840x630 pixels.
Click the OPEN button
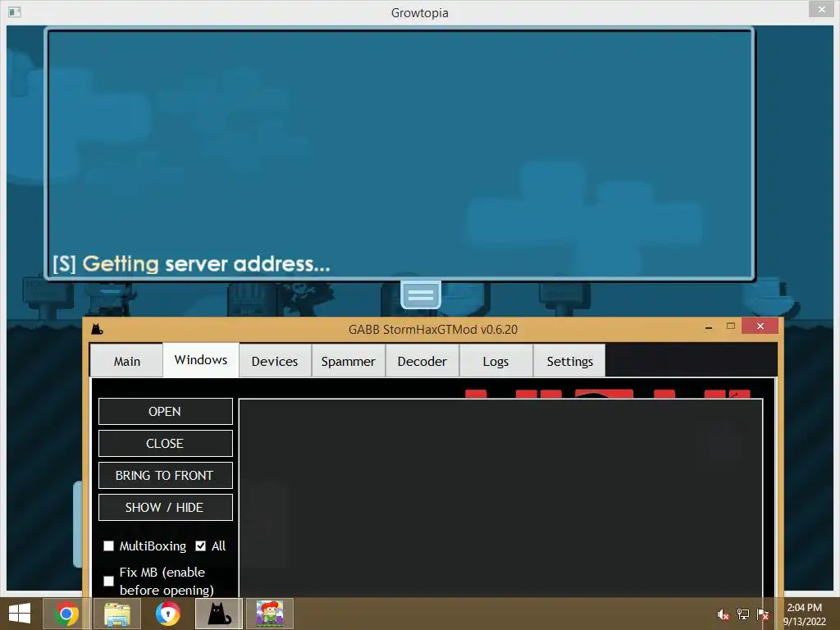point(165,412)
